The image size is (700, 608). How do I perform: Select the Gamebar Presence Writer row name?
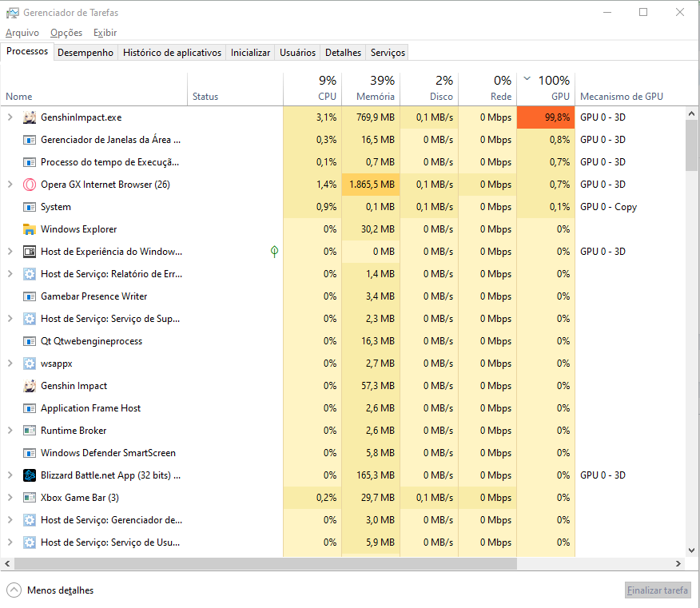pyautogui.click(x=93, y=296)
